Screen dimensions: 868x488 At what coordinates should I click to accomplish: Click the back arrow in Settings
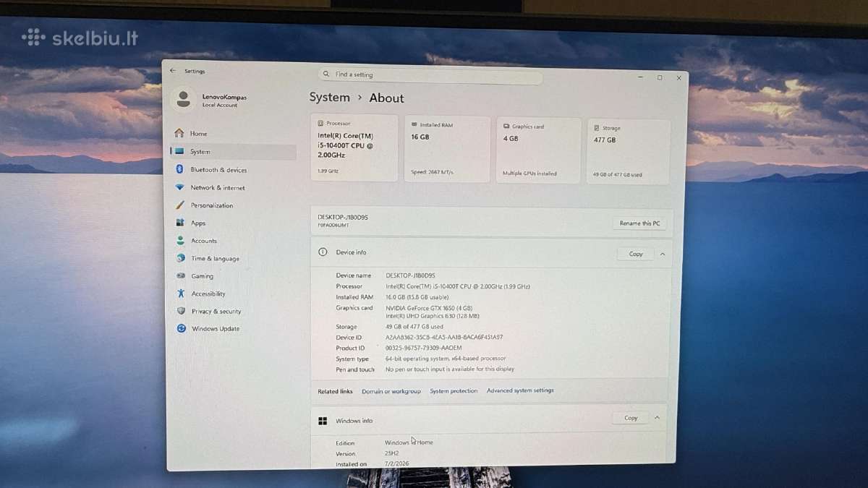pyautogui.click(x=172, y=71)
